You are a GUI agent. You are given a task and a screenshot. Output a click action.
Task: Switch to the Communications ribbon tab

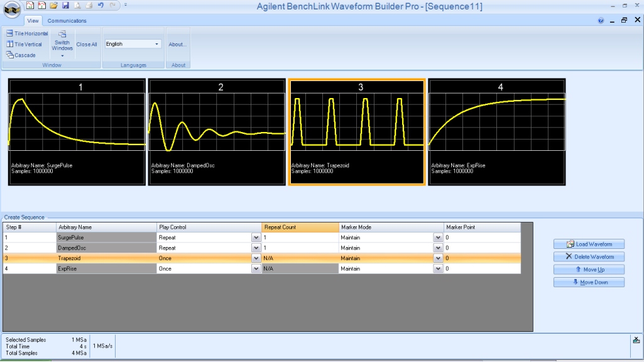click(67, 21)
